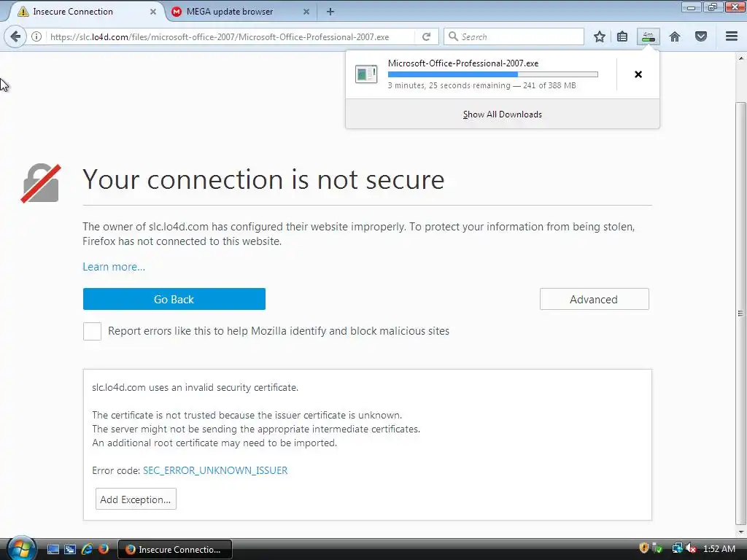This screenshot has height=560, width=747.
Task: Open the Advanced options button
Action: point(594,299)
